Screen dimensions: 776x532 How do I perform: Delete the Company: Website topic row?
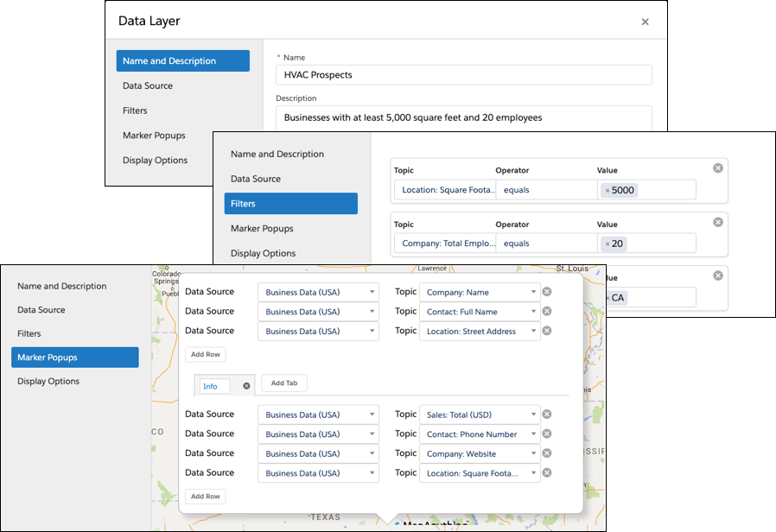click(546, 453)
